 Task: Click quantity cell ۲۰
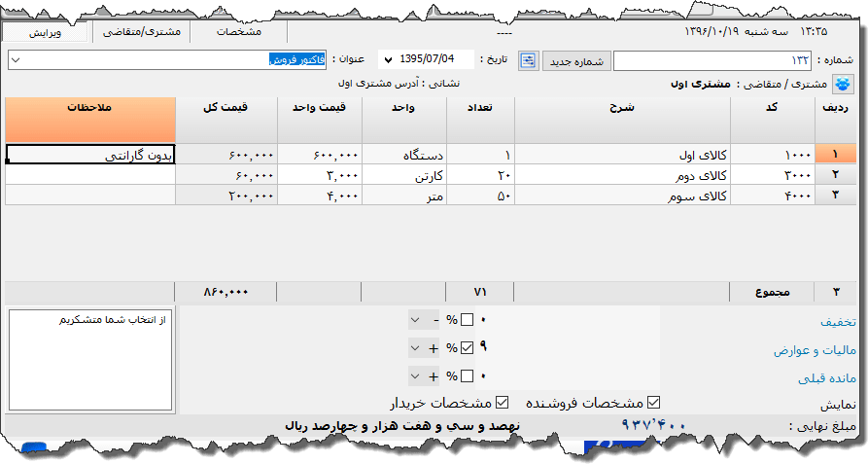480,175
